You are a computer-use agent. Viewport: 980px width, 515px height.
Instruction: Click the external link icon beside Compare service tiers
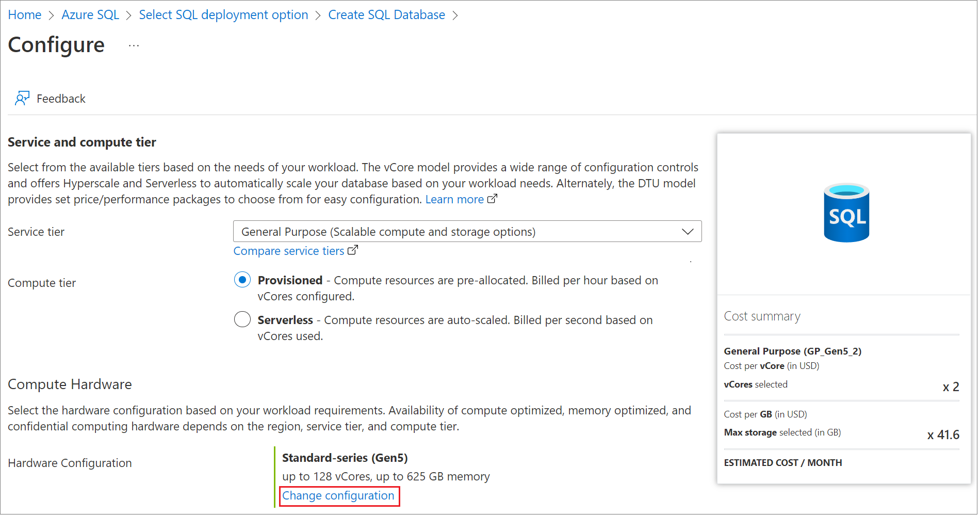(x=353, y=250)
